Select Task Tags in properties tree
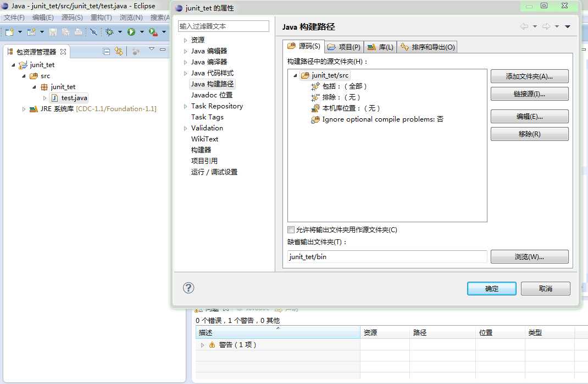The height and width of the screenshot is (384, 588). click(207, 117)
